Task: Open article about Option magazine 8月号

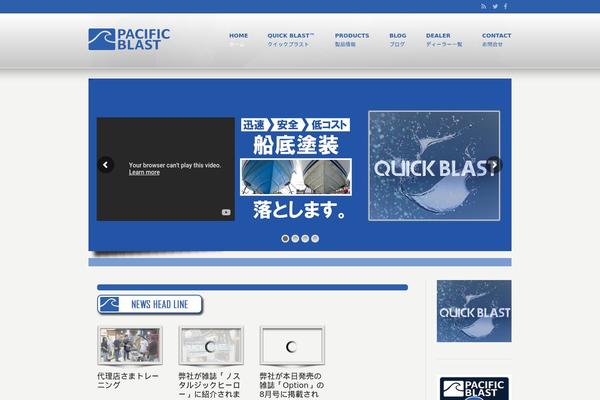Action: coord(292,385)
